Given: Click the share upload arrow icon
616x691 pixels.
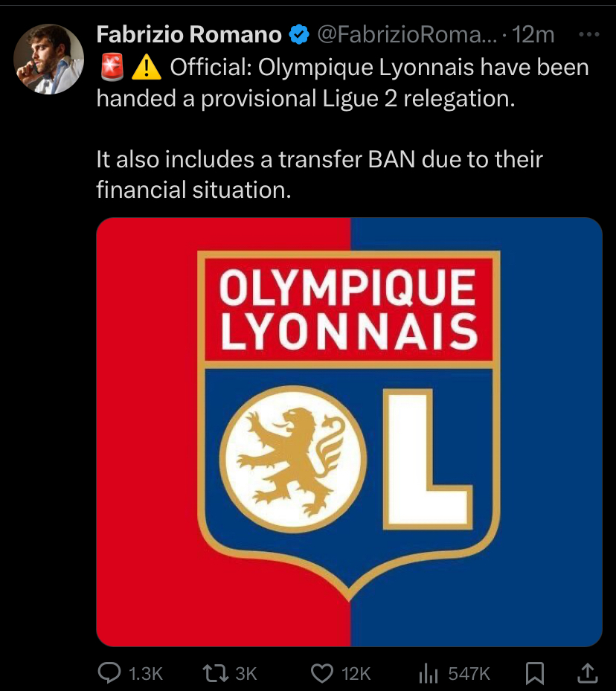Looking at the screenshot, I should 588,673.
